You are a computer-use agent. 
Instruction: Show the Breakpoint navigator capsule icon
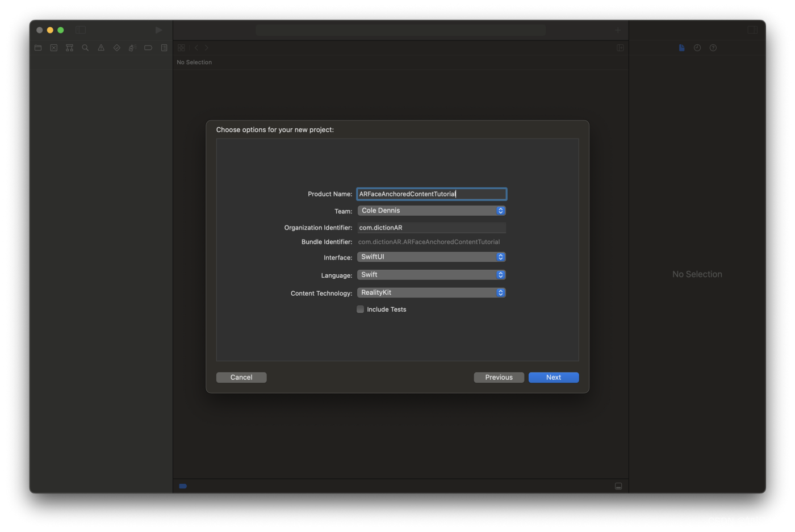click(x=148, y=48)
